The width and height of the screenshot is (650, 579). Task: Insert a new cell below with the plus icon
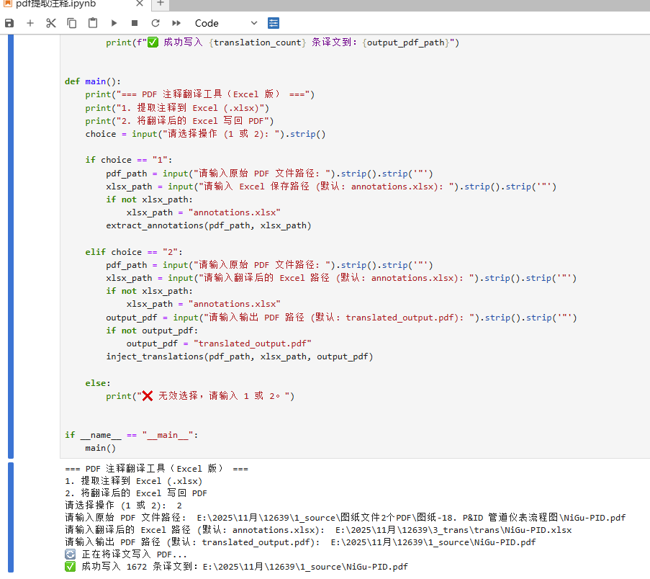point(30,23)
